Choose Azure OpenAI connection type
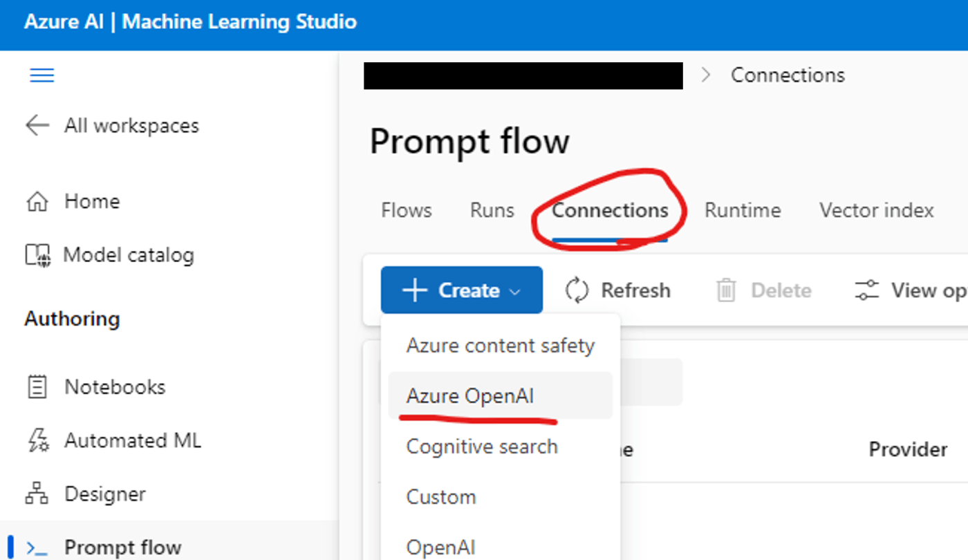 coord(501,396)
